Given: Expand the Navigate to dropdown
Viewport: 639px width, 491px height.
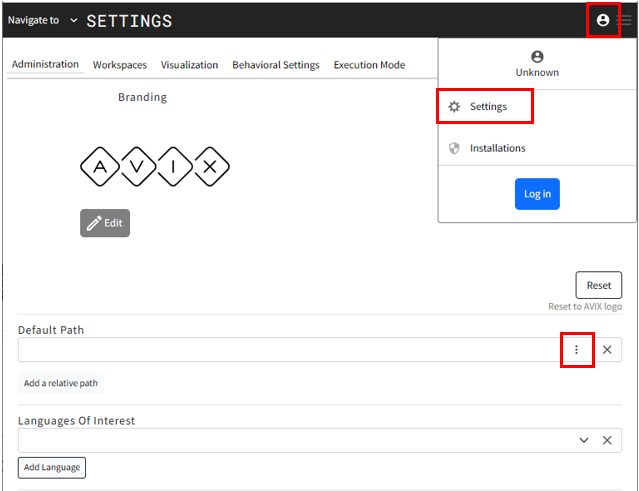Looking at the screenshot, I should coord(73,21).
